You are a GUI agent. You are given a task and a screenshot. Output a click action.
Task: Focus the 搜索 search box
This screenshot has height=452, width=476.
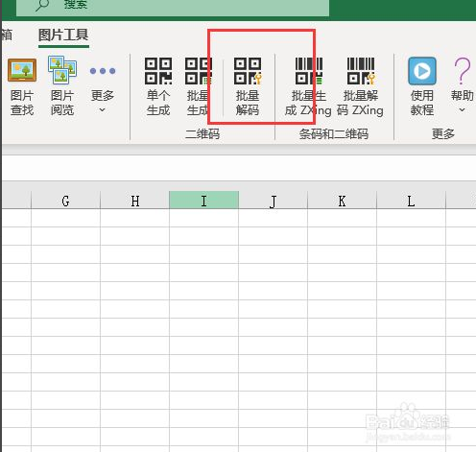tap(173, 7)
